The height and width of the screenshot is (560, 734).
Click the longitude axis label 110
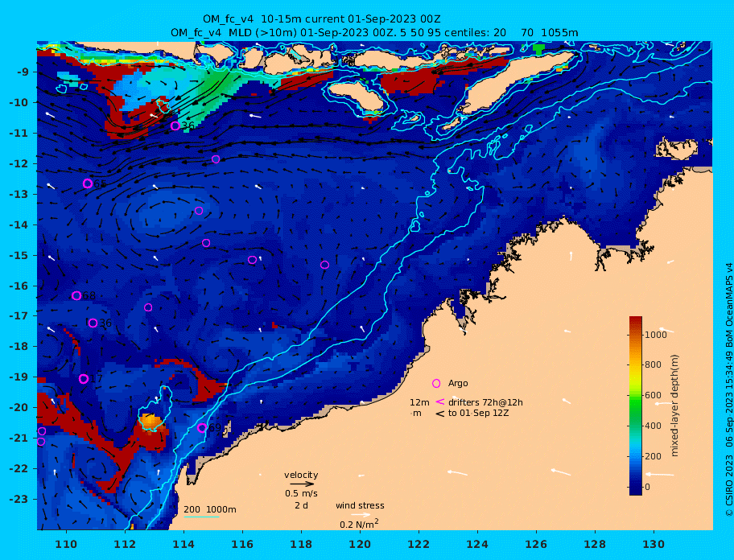[66, 544]
